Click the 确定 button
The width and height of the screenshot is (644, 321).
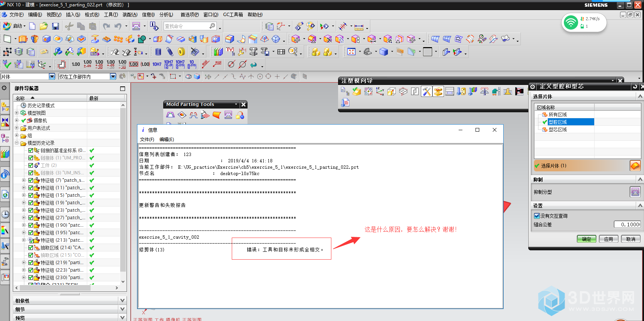click(x=586, y=239)
